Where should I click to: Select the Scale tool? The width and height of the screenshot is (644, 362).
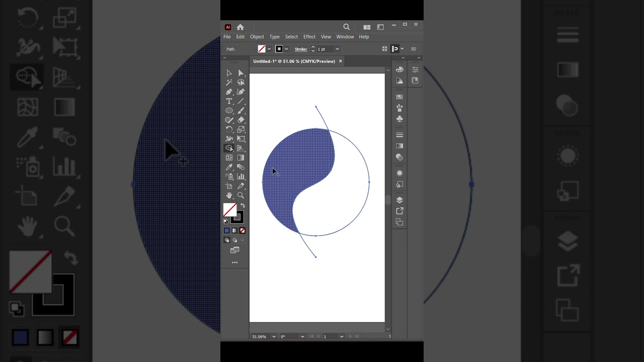(x=241, y=130)
